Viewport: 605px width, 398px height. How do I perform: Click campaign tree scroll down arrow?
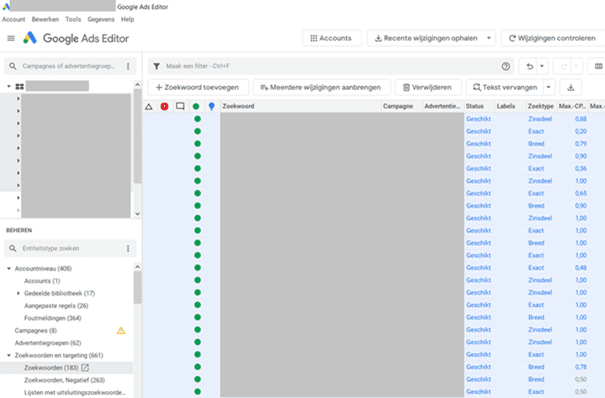(x=137, y=214)
